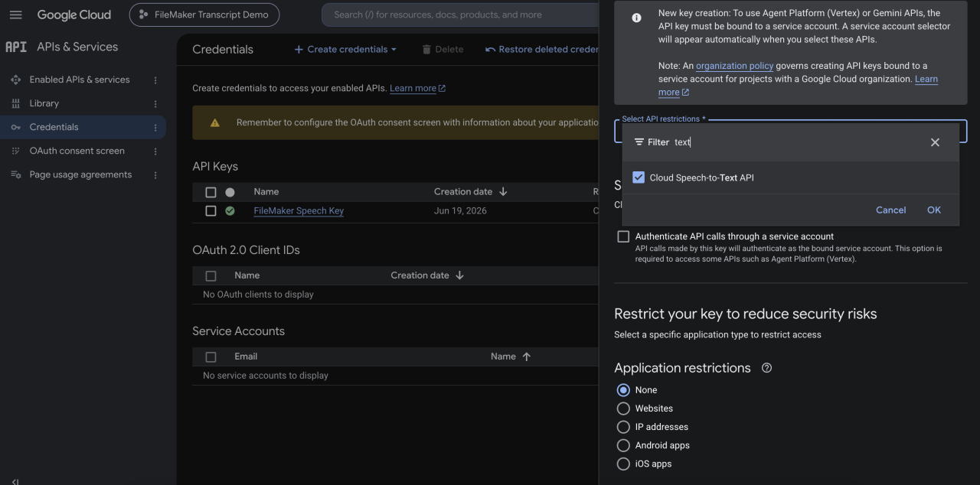The width and height of the screenshot is (980, 485).
Task: Click the filter text box containing 'text'
Action: tap(796, 142)
